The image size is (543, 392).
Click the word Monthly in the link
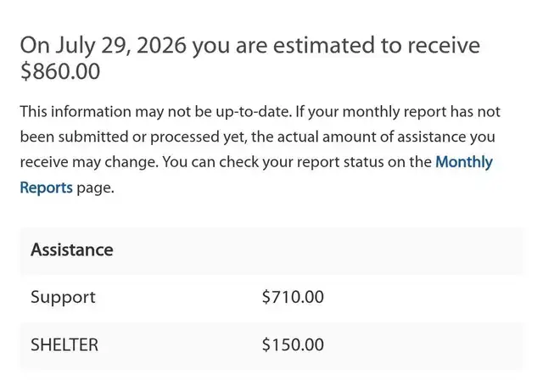[x=464, y=162]
